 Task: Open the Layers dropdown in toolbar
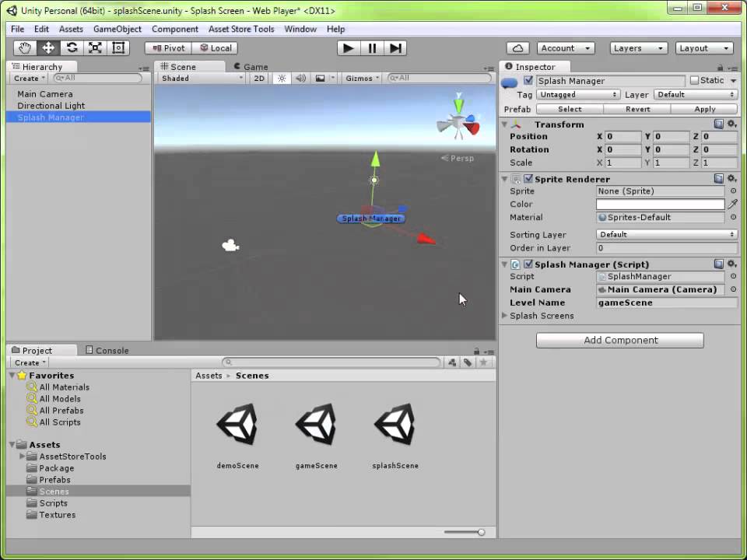coord(638,48)
